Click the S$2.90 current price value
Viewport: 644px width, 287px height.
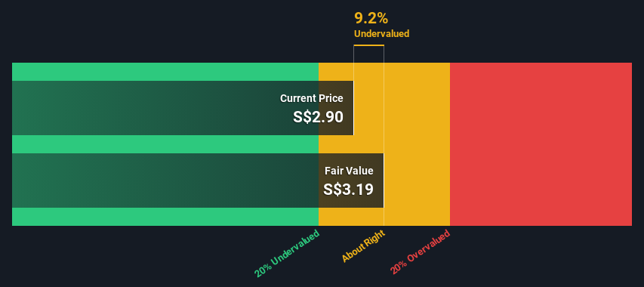click(x=318, y=117)
